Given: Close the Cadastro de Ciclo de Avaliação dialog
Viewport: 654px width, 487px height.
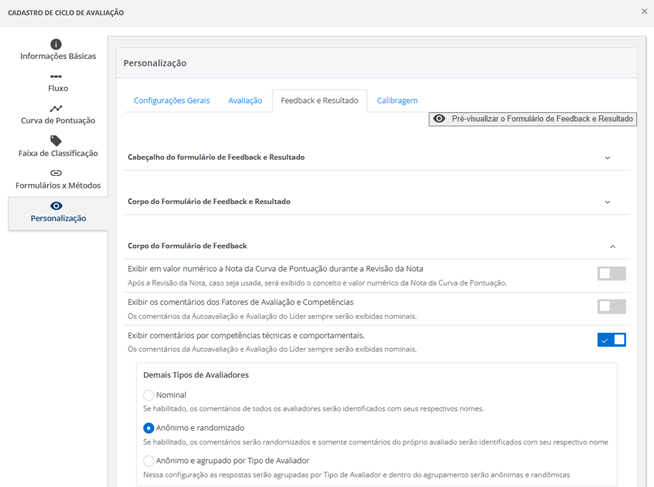Looking at the screenshot, I should [x=643, y=12].
